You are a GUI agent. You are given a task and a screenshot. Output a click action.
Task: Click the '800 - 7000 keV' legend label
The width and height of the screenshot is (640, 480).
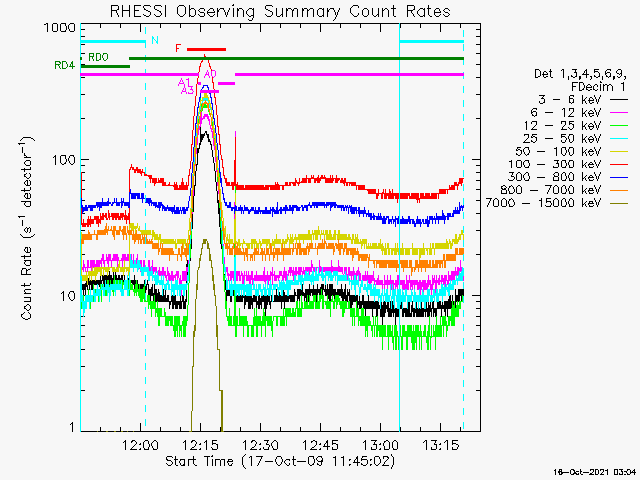(x=551, y=190)
